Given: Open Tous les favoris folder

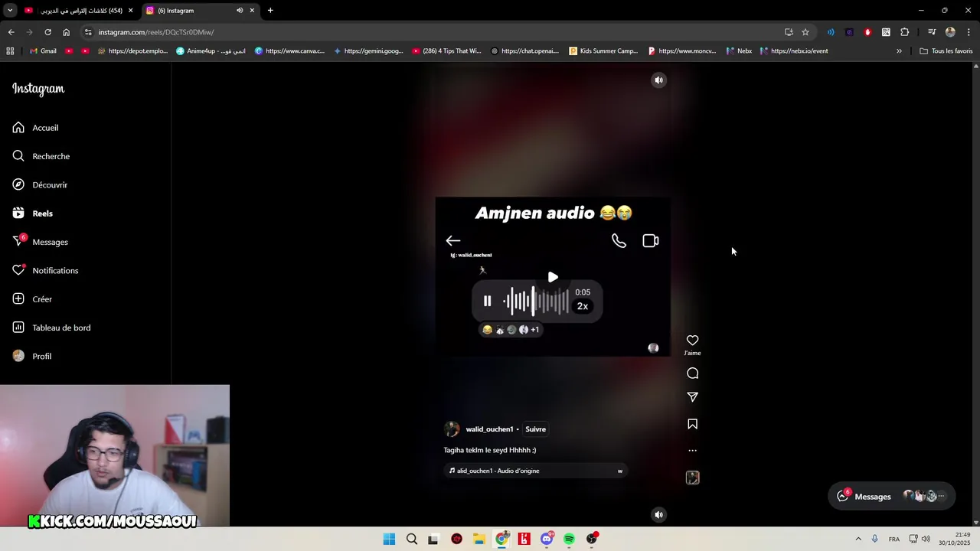Looking at the screenshot, I should [x=946, y=51].
